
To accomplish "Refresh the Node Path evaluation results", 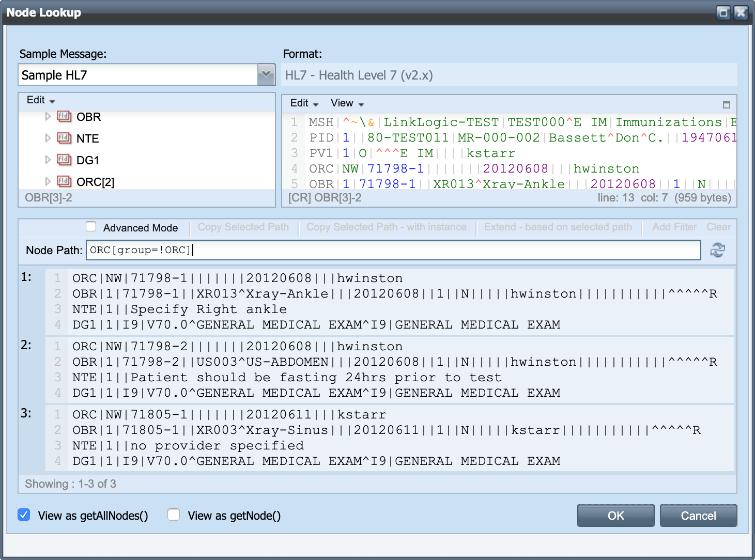I will (718, 250).
